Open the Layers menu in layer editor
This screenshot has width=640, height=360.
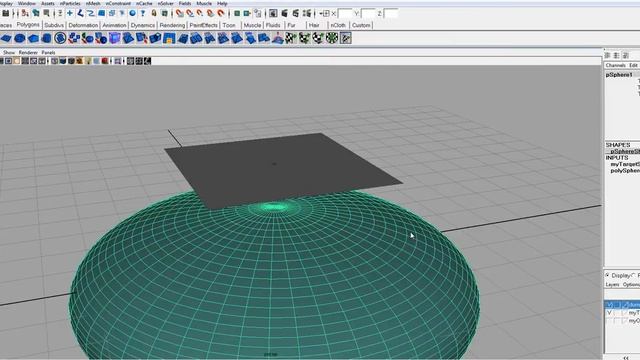(613, 284)
